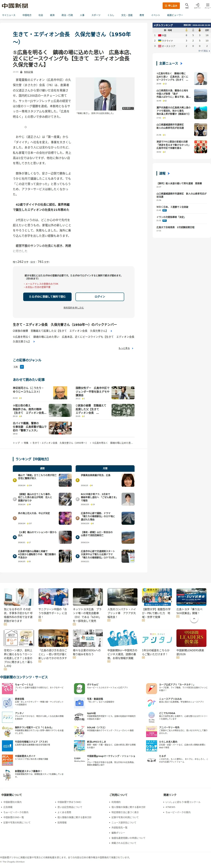Open the 有料契約を申し込む link
This screenshot has height=868, width=211.
tap(74, 308)
